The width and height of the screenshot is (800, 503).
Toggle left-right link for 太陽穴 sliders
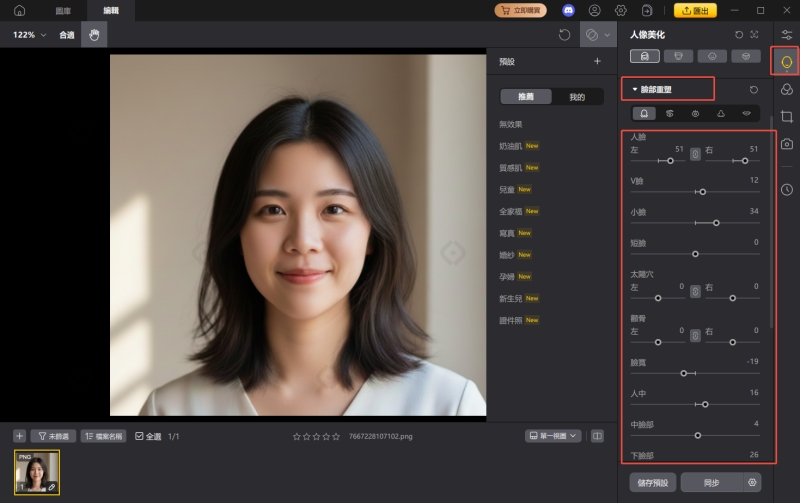tap(695, 291)
